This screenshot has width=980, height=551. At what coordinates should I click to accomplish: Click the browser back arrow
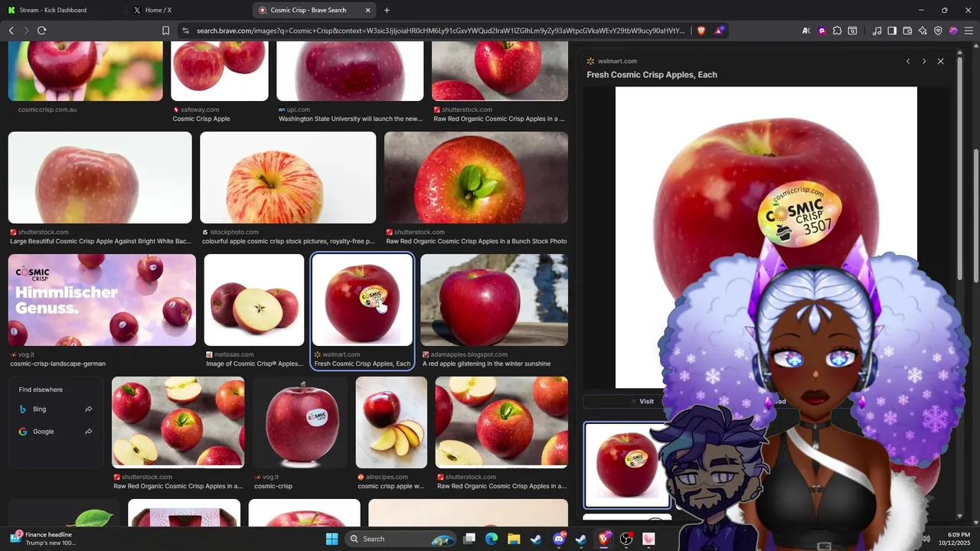click(x=11, y=31)
